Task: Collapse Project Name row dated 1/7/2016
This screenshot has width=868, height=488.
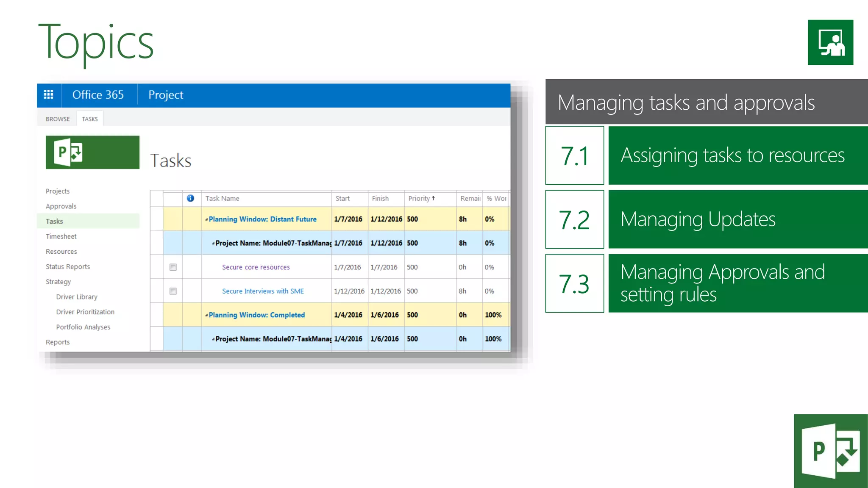Action: [213, 244]
